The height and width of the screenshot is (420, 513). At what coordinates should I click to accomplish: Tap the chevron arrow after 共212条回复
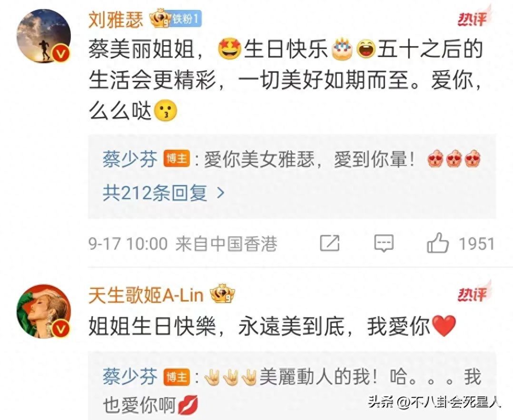click(x=221, y=193)
